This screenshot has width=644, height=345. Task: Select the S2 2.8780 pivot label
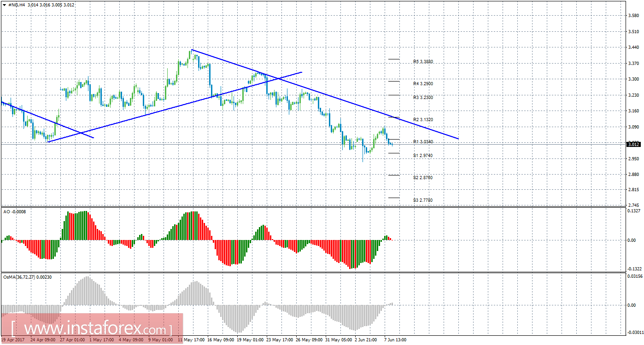pos(423,178)
